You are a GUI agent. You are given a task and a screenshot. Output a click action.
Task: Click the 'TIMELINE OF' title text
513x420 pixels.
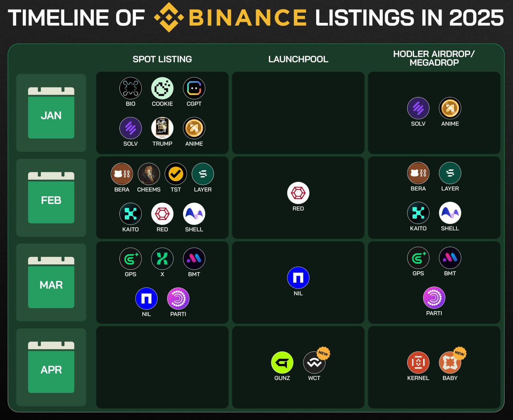(x=76, y=18)
